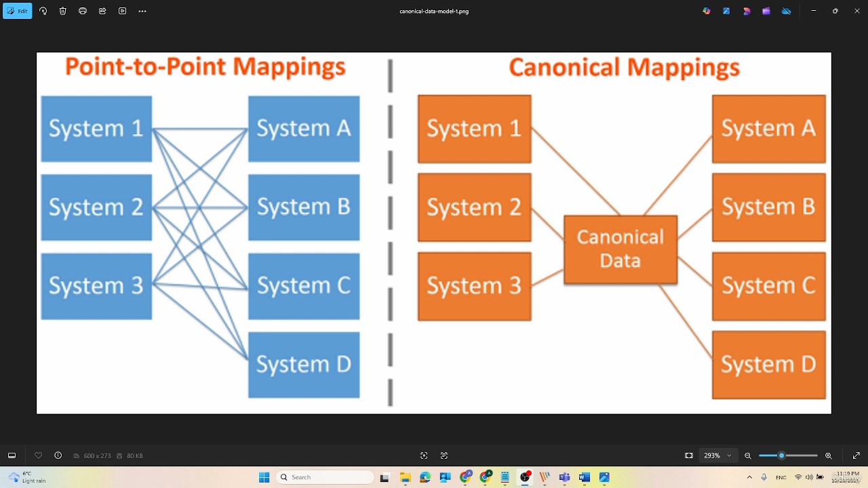Viewport: 868px width, 488px height.
Task: Open Task View from the taskbar
Action: click(385, 477)
